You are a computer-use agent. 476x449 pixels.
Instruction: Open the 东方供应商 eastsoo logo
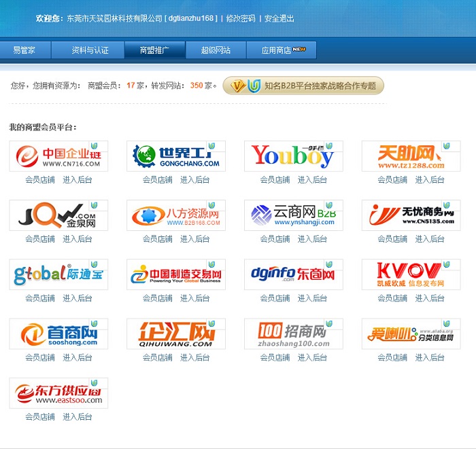coord(58,393)
